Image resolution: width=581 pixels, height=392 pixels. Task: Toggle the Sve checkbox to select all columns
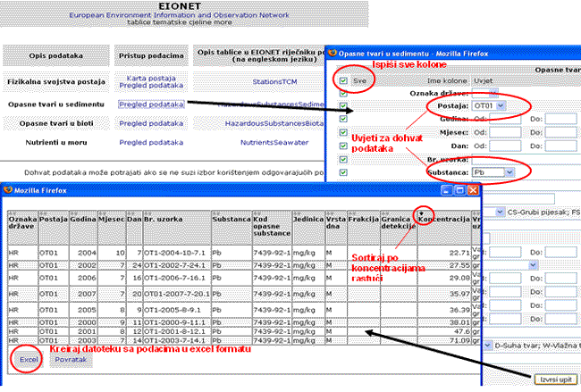tap(345, 80)
